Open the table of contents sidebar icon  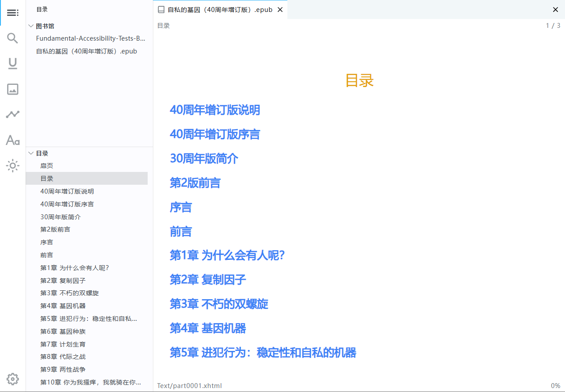coord(13,13)
